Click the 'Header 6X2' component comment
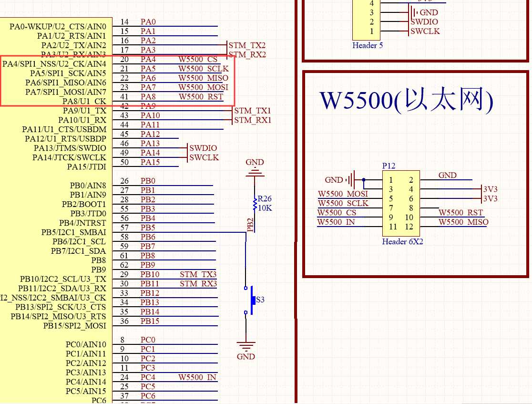This screenshot has height=404, width=532. pos(402,241)
